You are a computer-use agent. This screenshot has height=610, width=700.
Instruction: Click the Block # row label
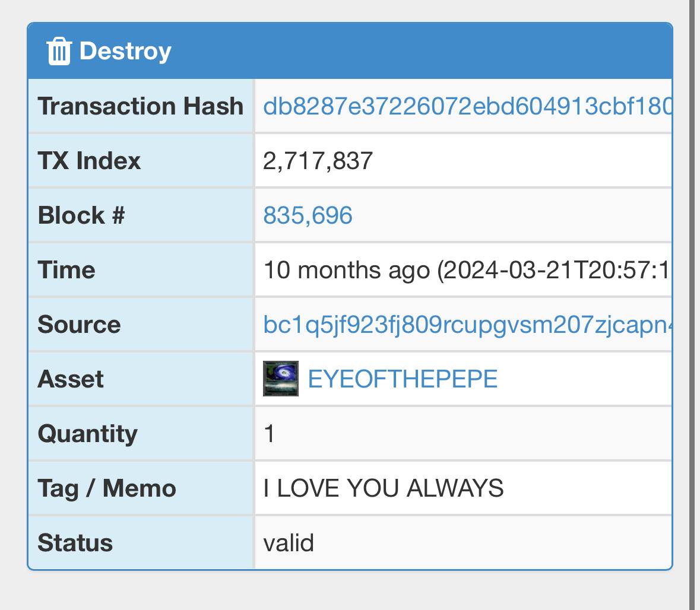(x=81, y=215)
